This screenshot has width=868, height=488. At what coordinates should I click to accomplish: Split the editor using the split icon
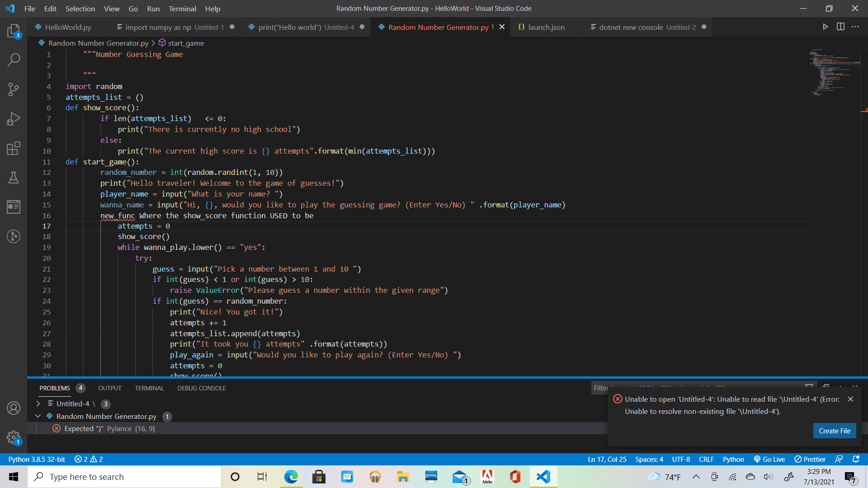point(840,27)
